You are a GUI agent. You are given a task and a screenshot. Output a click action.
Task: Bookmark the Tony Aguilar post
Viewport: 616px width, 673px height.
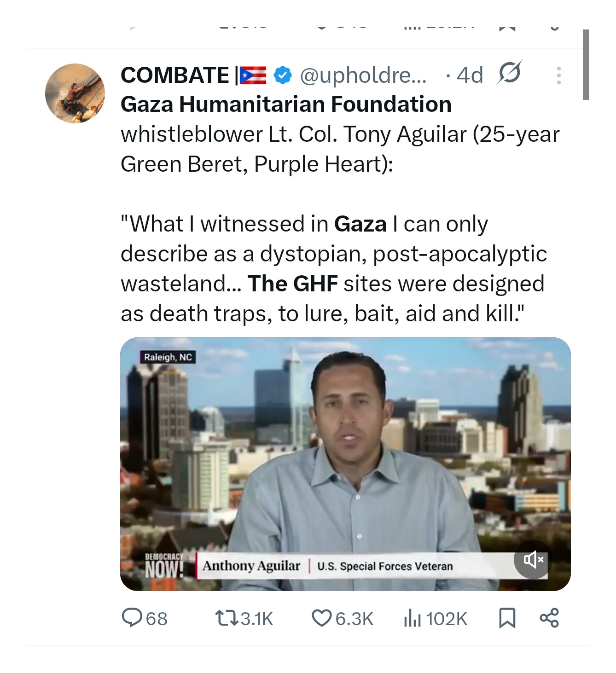(x=507, y=618)
